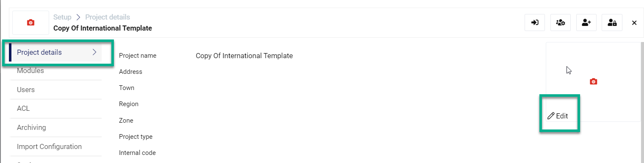Click the add user icon button
Viewport: 644px width, 163px height.
click(x=586, y=23)
